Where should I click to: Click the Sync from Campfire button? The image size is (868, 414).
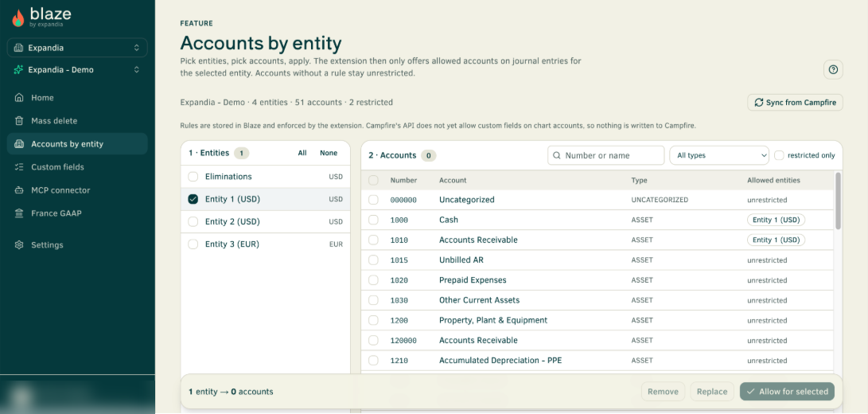pos(795,103)
